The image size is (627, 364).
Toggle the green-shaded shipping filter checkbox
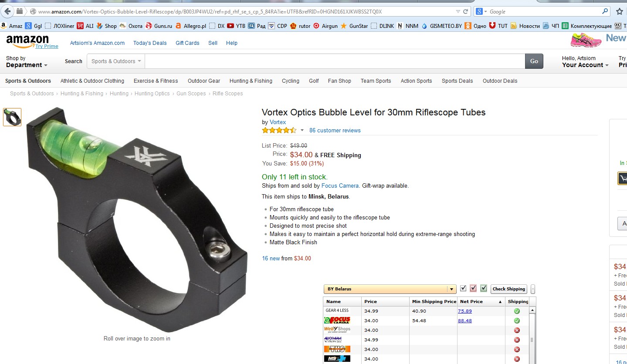coord(483,288)
